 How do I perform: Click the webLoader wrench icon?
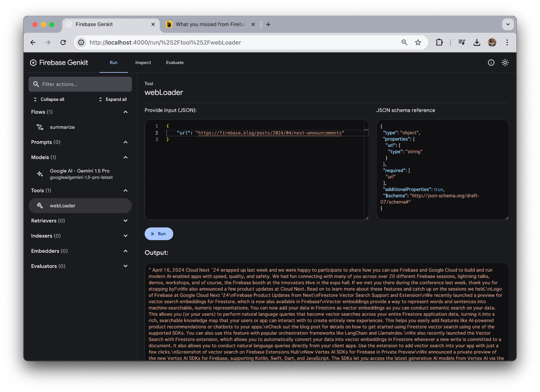click(40, 205)
